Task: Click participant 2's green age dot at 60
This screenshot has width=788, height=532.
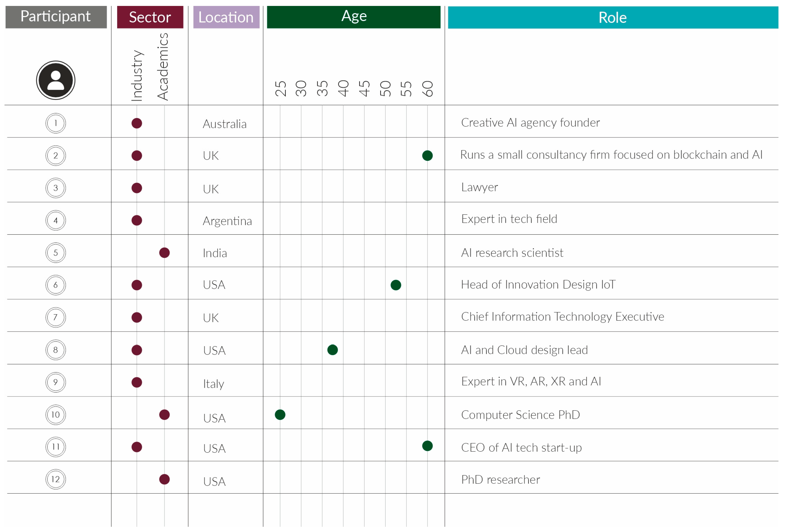Action: [x=427, y=155]
